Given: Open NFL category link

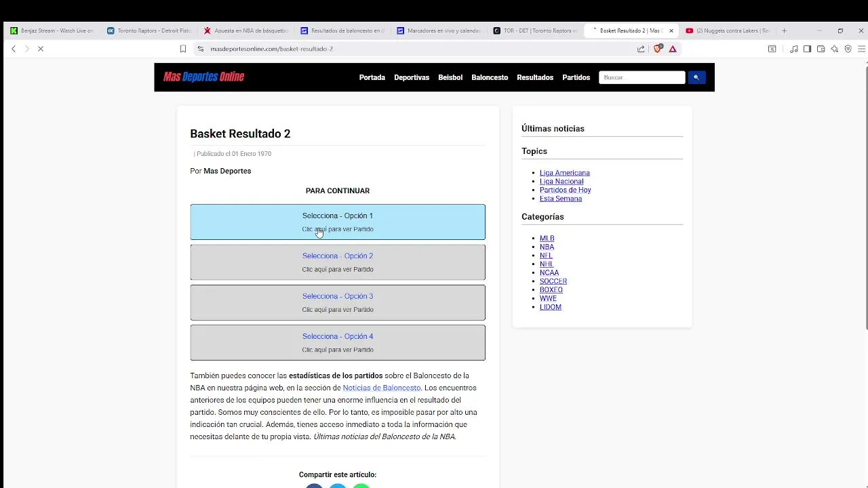Looking at the screenshot, I should pyautogui.click(x=546, y=256).
